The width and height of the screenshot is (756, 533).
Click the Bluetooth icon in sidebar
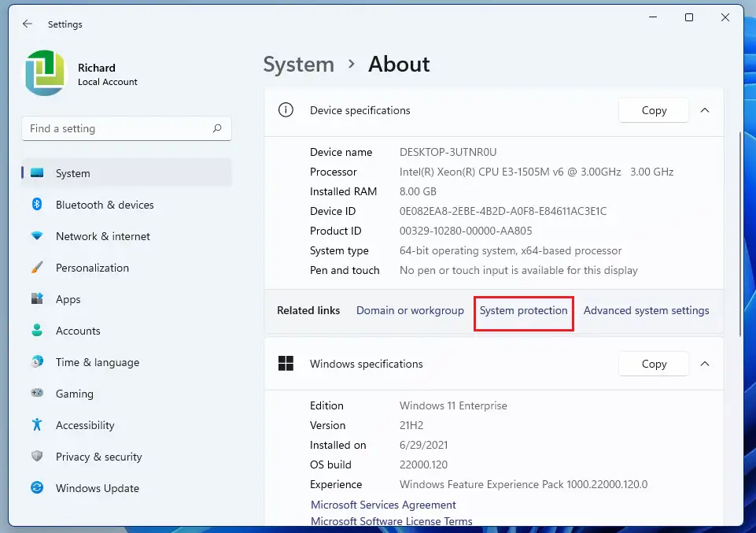(37, 204)
